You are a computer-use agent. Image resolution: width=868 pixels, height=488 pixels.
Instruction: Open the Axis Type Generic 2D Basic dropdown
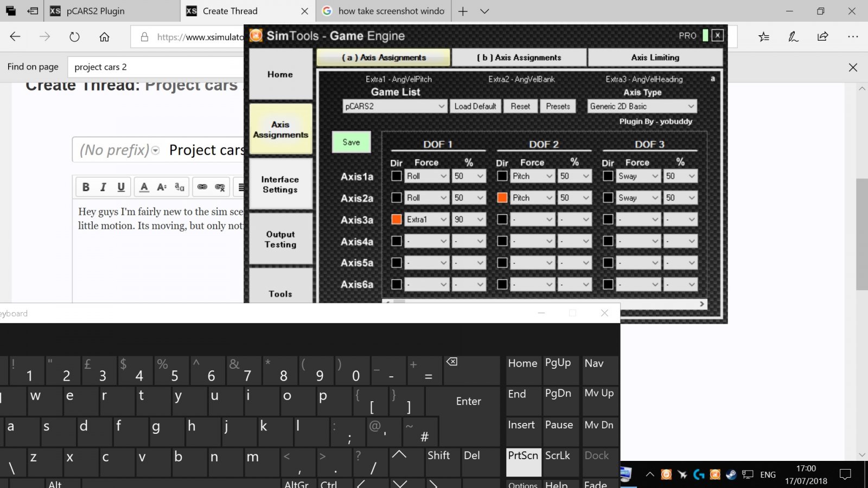(x=642, y=106)
